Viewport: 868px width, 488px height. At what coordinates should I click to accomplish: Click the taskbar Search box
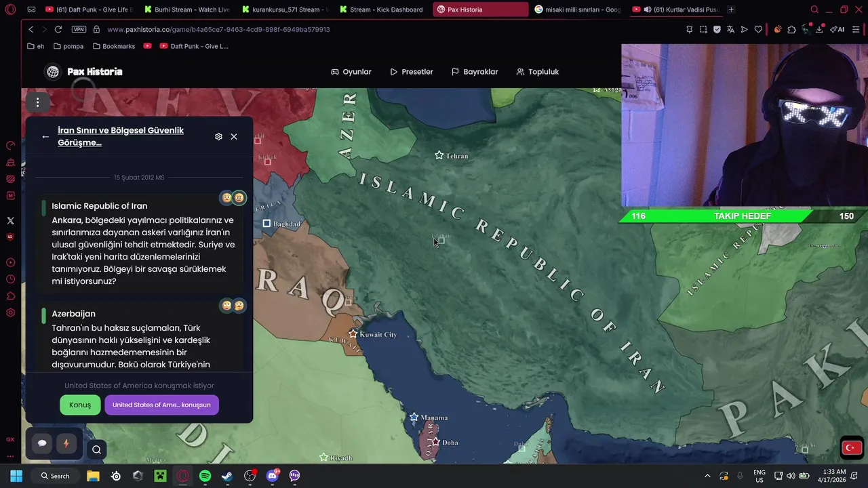[x=55, y=476]
